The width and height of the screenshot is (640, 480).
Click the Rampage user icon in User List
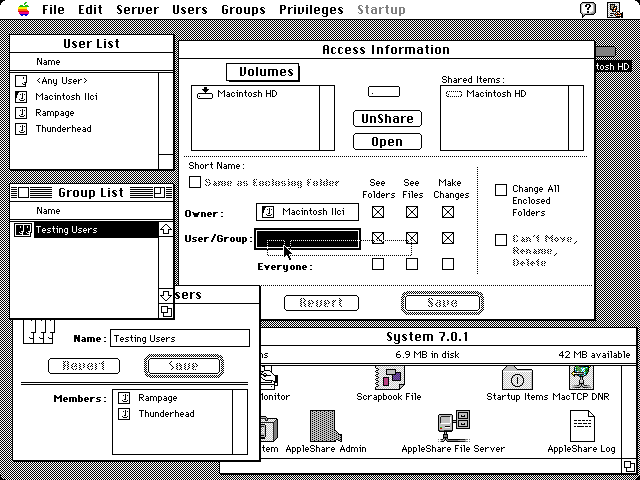point(21,113)
